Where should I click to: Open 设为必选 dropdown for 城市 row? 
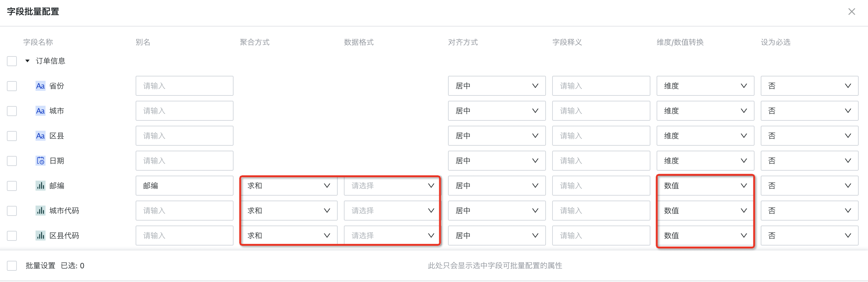[x=809, y=111]
